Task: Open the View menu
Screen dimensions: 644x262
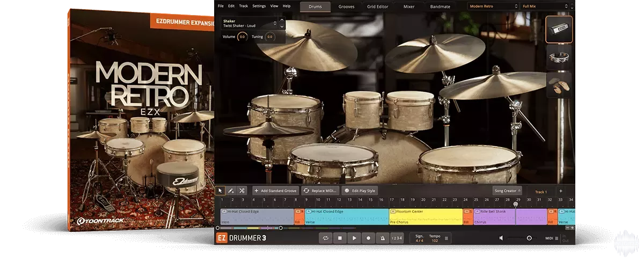Action: pyautogui.click(x=274, y=6)
